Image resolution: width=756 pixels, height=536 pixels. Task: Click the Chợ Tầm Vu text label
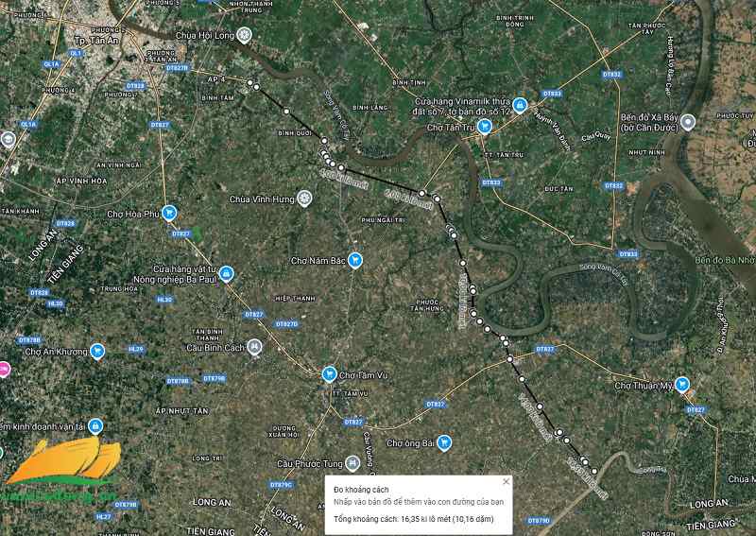(364, 375)
